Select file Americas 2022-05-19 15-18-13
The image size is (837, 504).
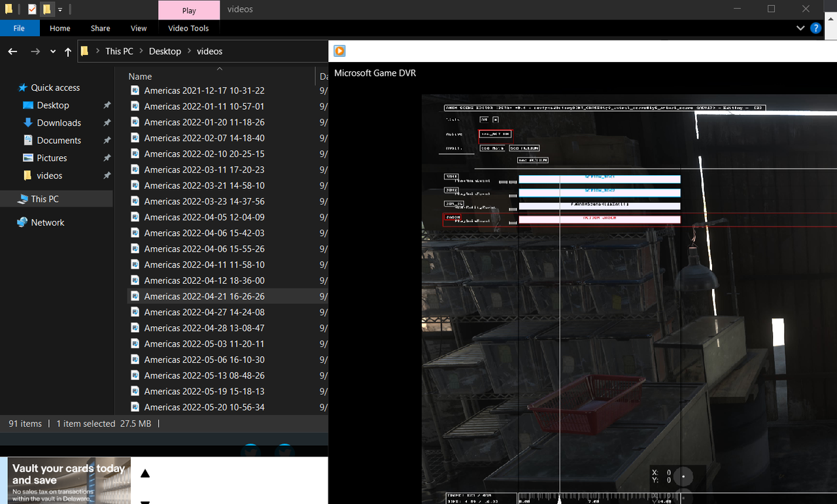point(204,392)
